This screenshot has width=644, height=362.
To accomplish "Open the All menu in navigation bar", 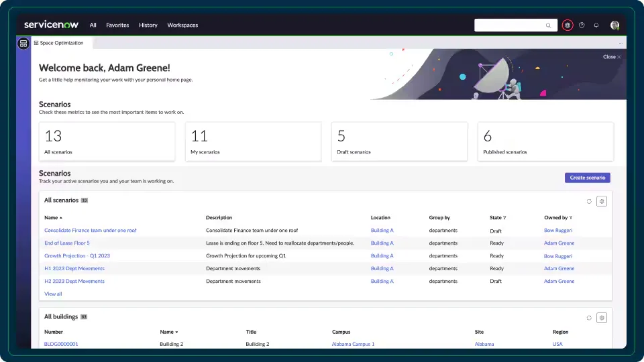I will [x=93, y=25].
